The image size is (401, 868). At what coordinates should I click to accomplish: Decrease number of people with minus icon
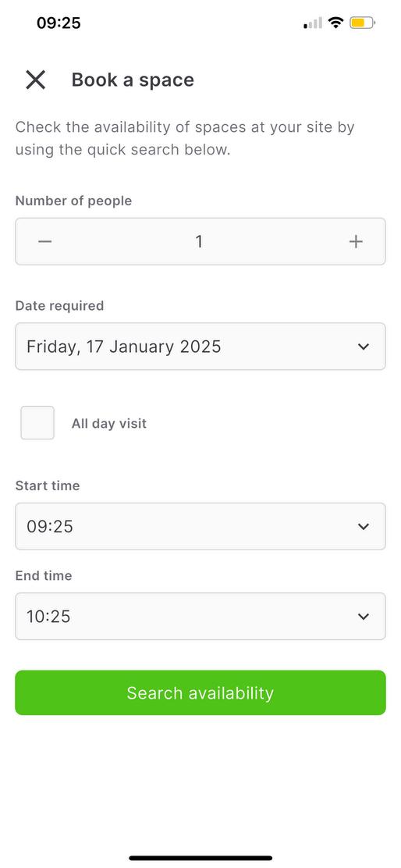pos(44,241)
